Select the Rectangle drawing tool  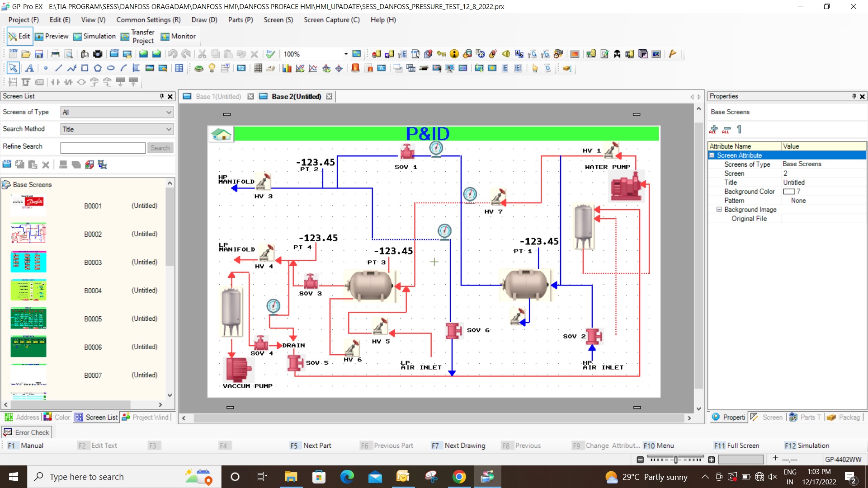pyautogui.click(x=85, y=68)
